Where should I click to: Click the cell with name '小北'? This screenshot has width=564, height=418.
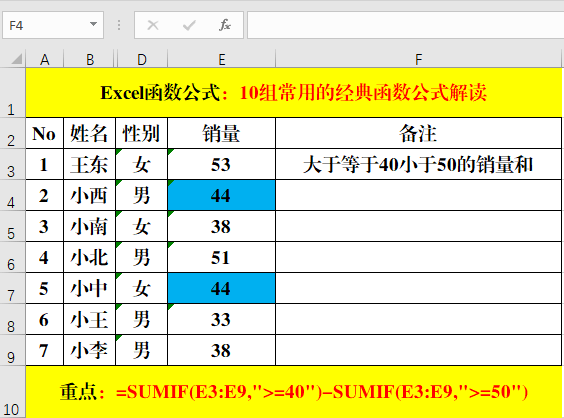pos(90,257)
